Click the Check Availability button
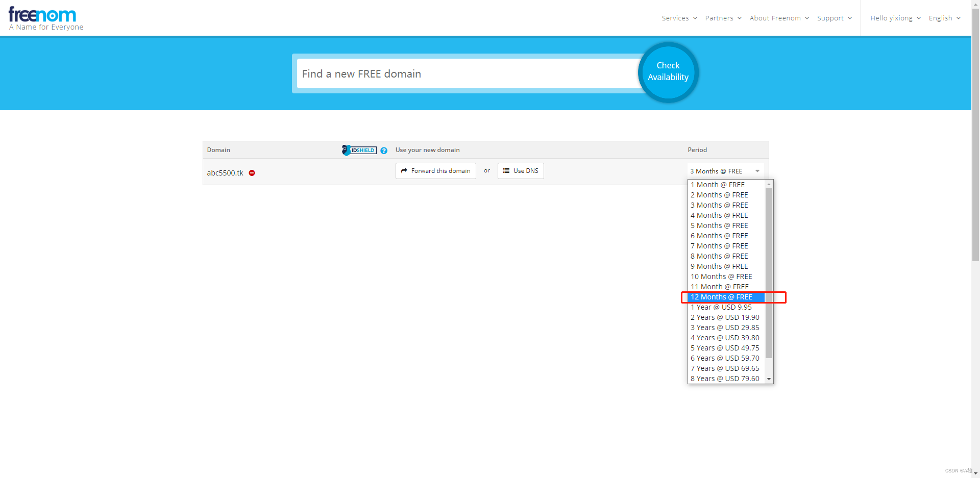 pos(668,72)
